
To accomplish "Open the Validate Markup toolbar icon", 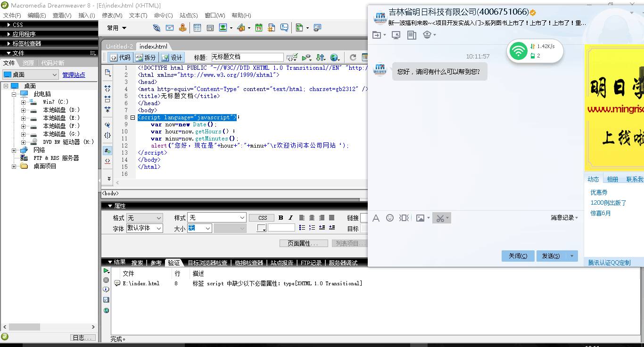I will (x=292, y=58).
